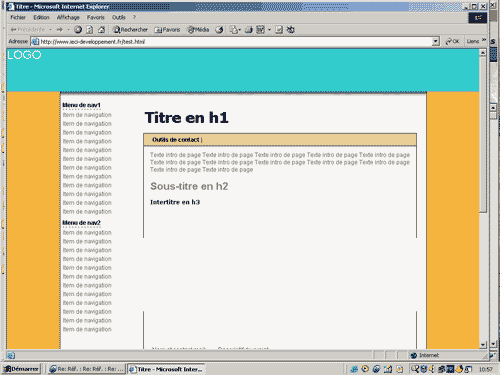Viewport: 500px width, 375px height.
Task: Open the Edition menu
Action: (x=41, y=17)
